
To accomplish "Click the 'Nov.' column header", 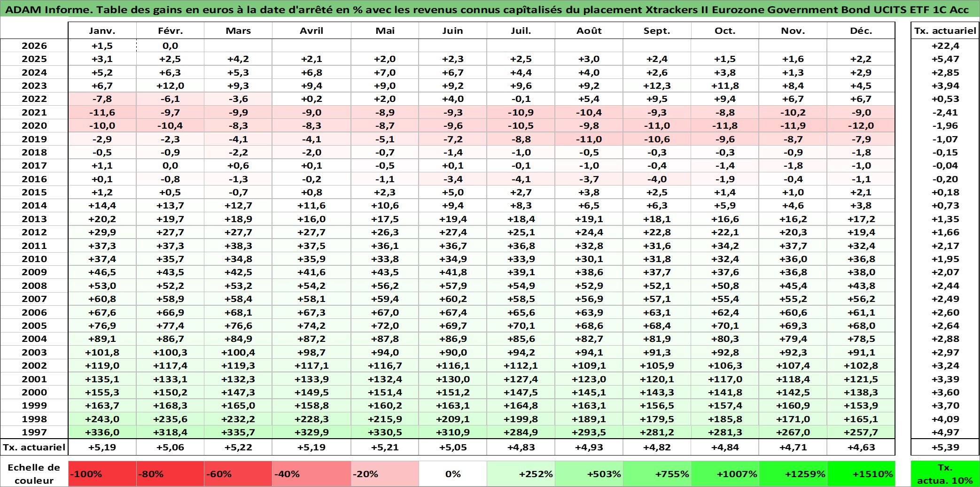I will 793,31.
